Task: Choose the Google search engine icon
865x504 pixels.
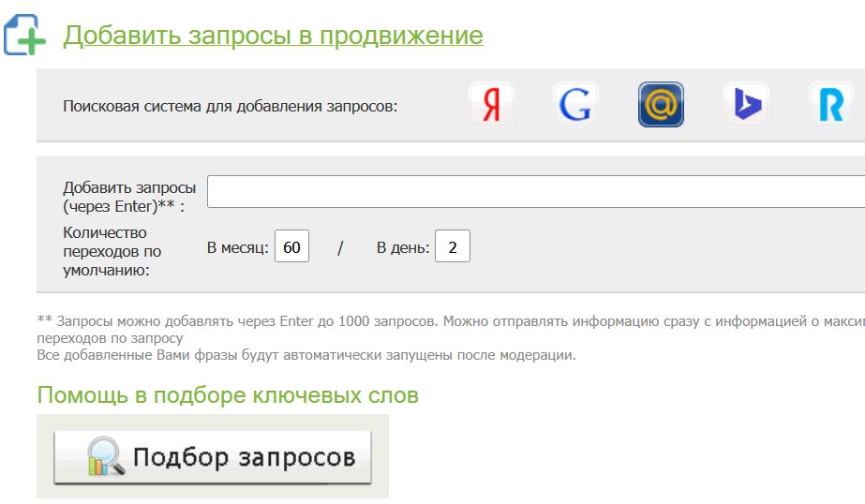Action: click(x=575, y=105)
